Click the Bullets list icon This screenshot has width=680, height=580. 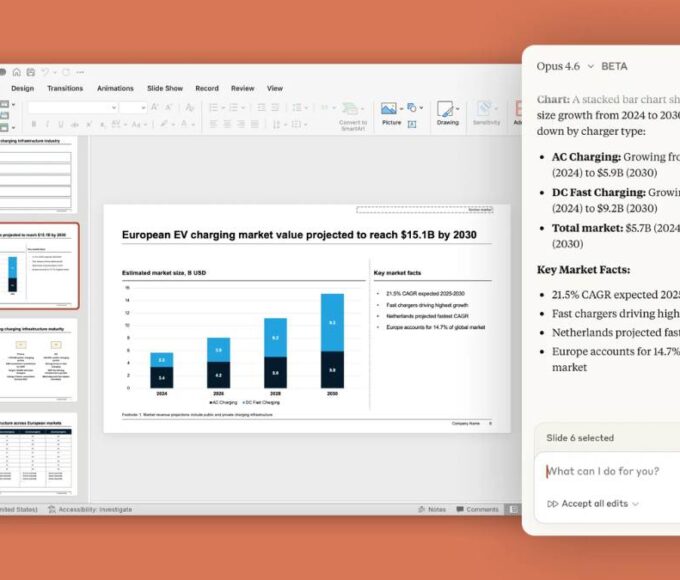213,107
